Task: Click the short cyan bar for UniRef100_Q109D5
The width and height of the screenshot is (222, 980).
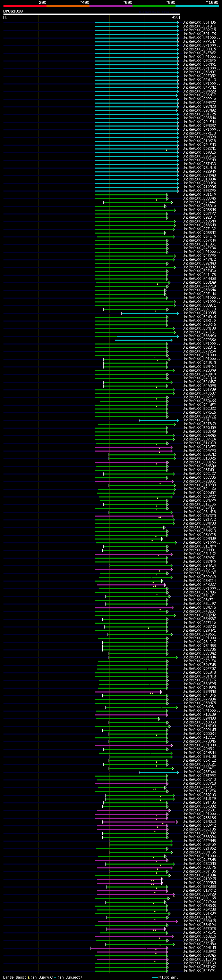Action: tap(150, 313)
